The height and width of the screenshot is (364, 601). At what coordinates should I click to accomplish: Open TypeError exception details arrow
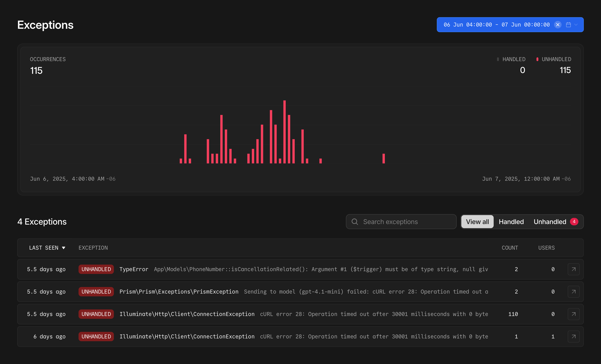[x=574, y=269]
